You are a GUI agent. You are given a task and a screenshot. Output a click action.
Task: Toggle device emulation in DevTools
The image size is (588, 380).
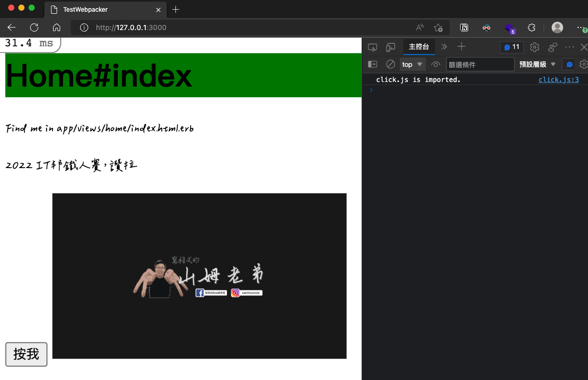pyautogui.click(x=390, y=47)
